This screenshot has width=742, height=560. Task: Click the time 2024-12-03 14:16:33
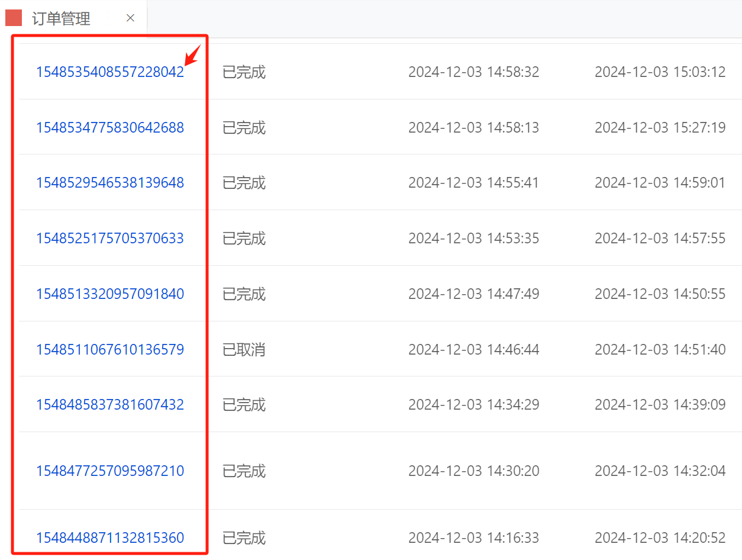474,538
